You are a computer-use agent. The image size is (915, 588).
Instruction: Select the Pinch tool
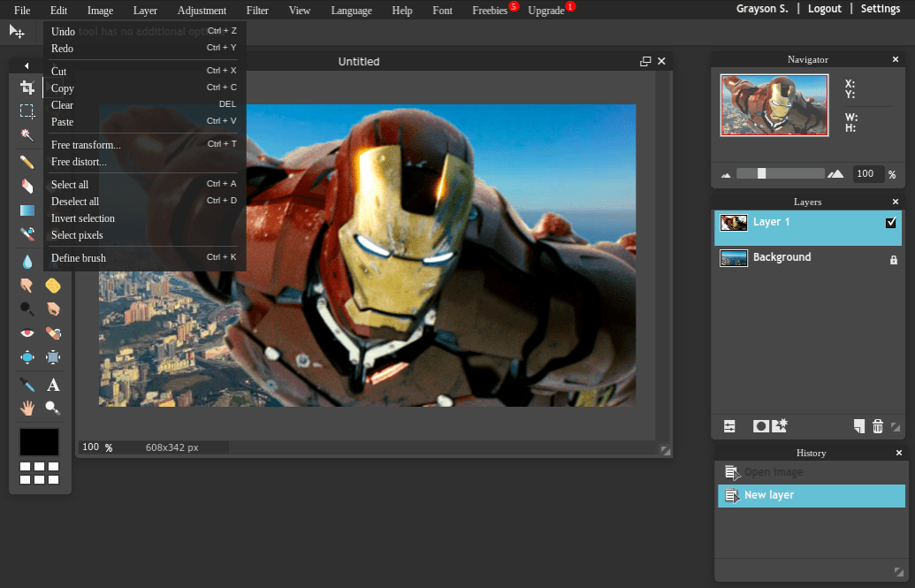tap(53, 356)
